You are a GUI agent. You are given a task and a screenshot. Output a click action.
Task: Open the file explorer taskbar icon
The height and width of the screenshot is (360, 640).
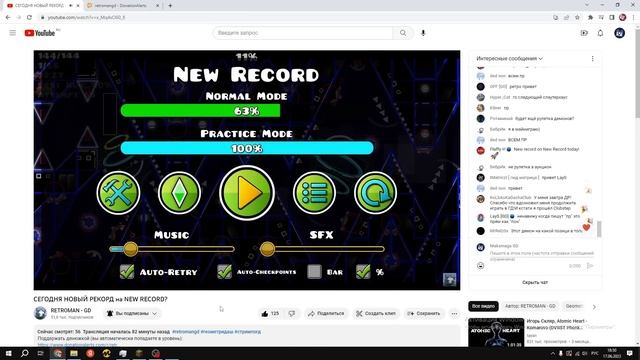74,353
